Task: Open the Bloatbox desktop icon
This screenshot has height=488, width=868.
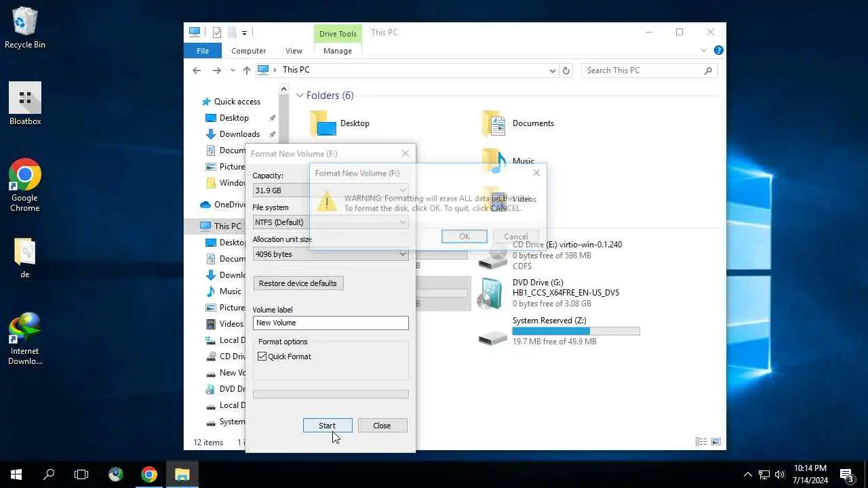Action: tap(25, 103)
